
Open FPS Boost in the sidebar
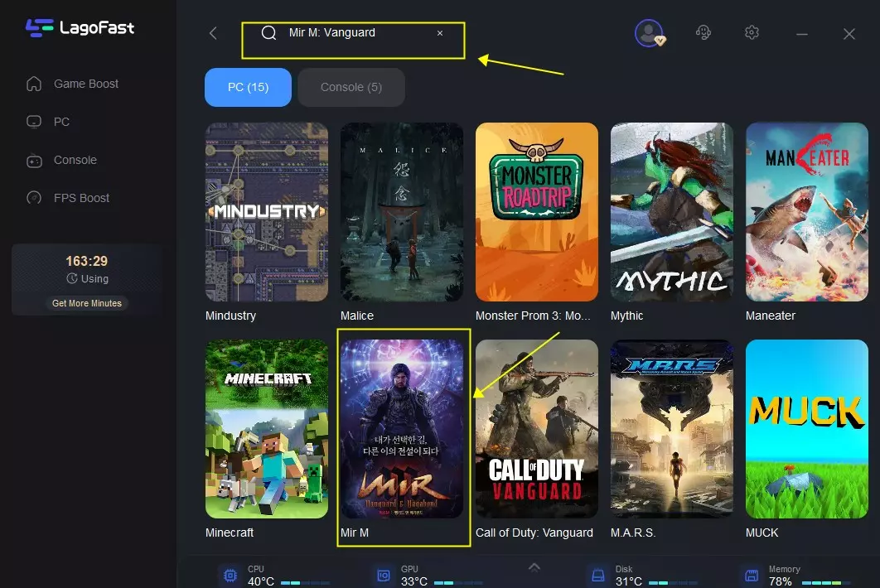(x=81, y=198)
